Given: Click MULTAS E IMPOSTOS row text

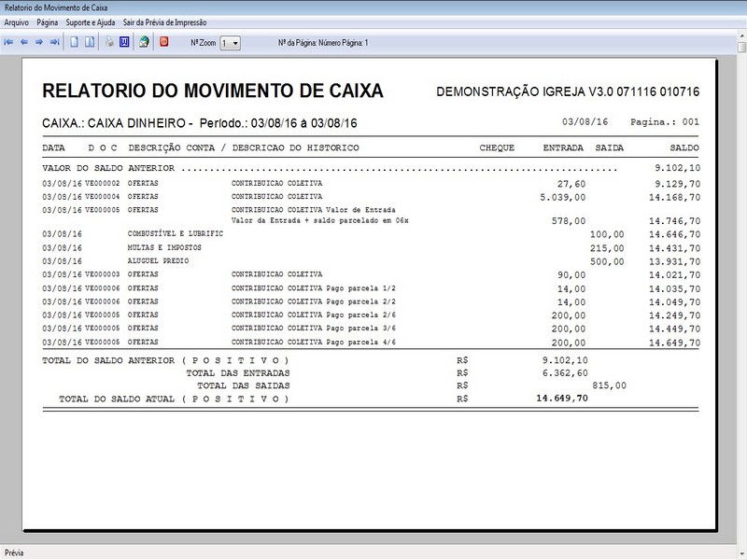Looking at the screenshot, I should pos(164,247).
